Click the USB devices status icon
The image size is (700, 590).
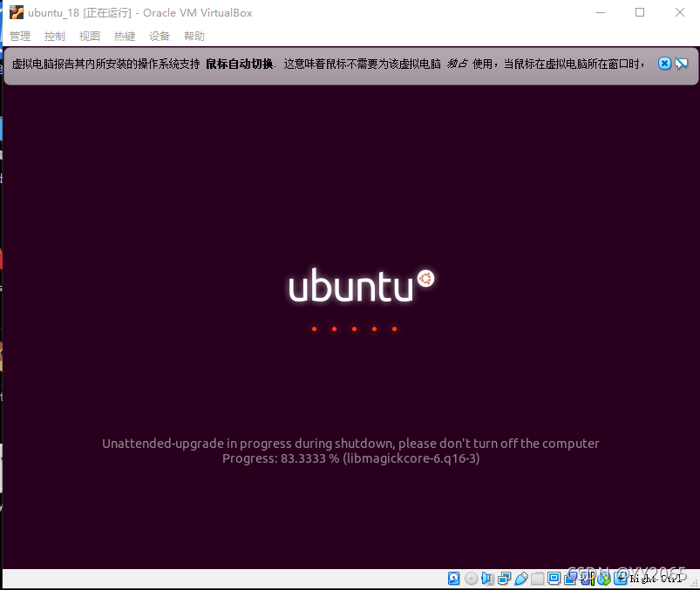(x=521, y=579)
